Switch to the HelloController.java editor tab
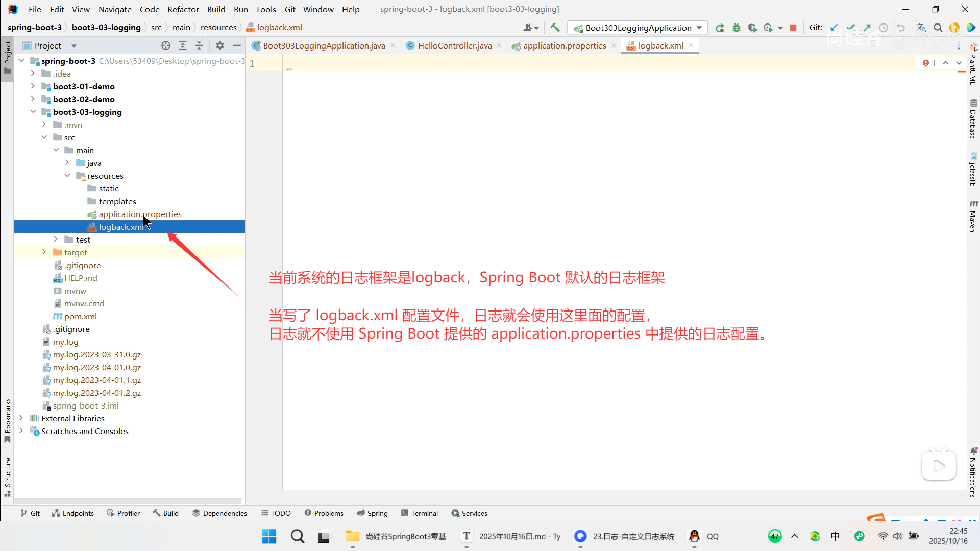The height and width of the screenshot is (551, 980). click(x=453, y=45)
